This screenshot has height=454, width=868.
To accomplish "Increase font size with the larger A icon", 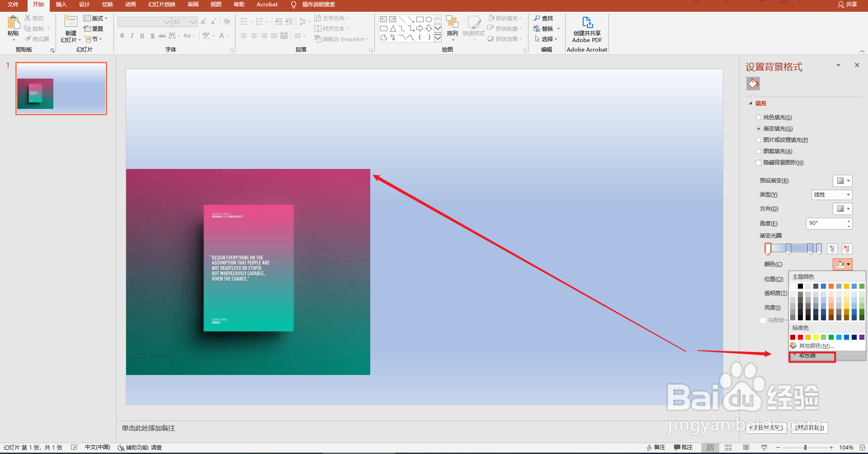I will tap(203, 22).
